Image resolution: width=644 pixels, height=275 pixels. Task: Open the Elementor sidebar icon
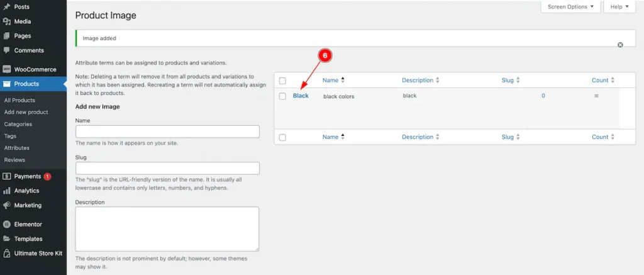point(6,225)
